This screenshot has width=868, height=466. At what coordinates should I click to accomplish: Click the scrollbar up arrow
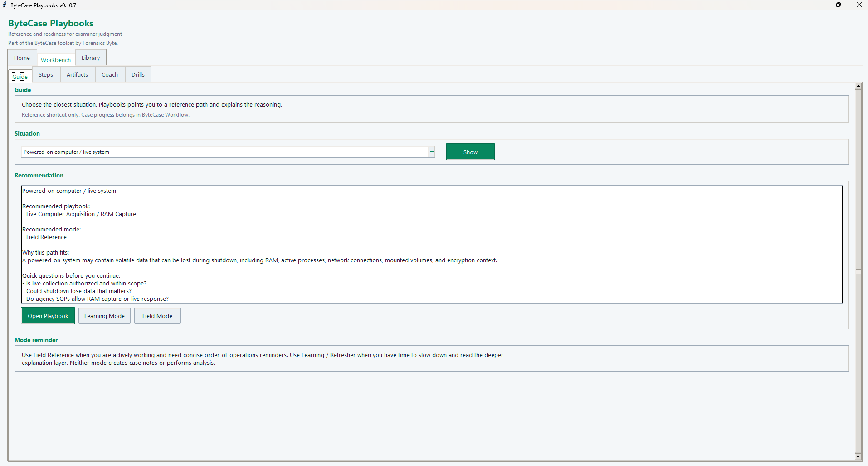pos(858,86)
